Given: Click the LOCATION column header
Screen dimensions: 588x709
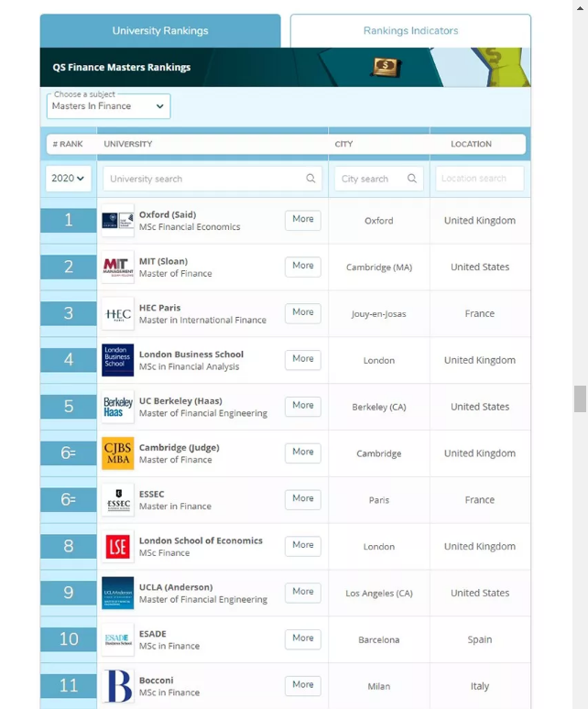Looking at the screenshot, I should [x=471, y=144].
